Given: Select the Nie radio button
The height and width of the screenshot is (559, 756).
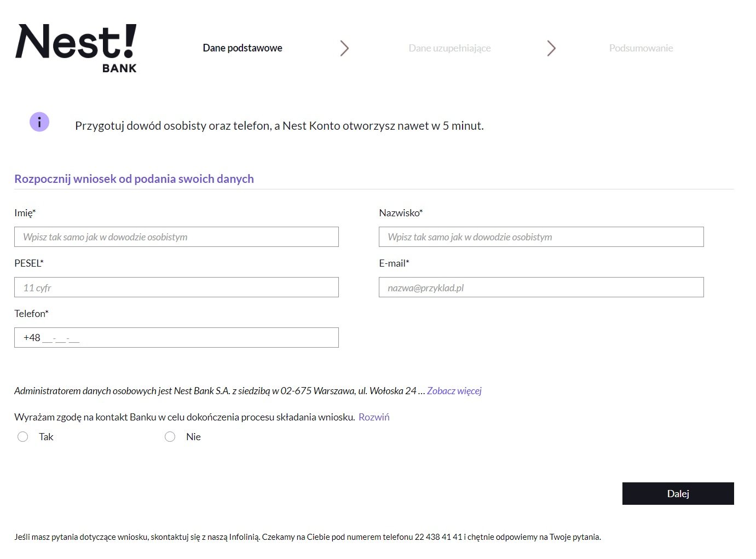Looking at the screenshot, I should (170, 437).
